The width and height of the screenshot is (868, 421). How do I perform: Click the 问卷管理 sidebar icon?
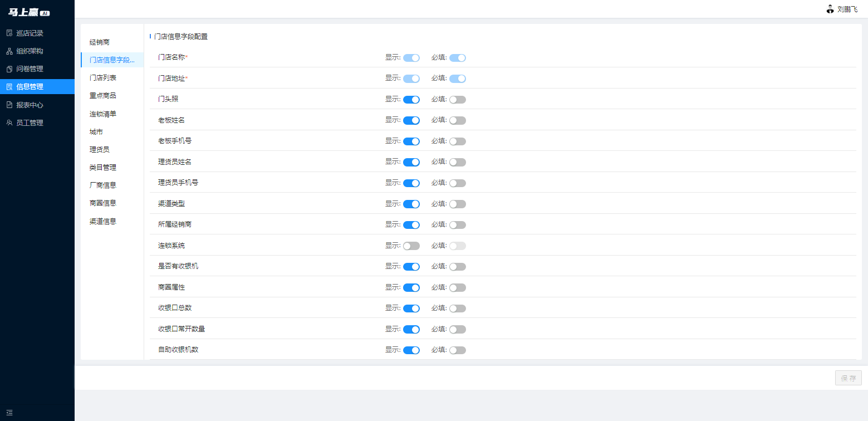[x=9, y=69]
